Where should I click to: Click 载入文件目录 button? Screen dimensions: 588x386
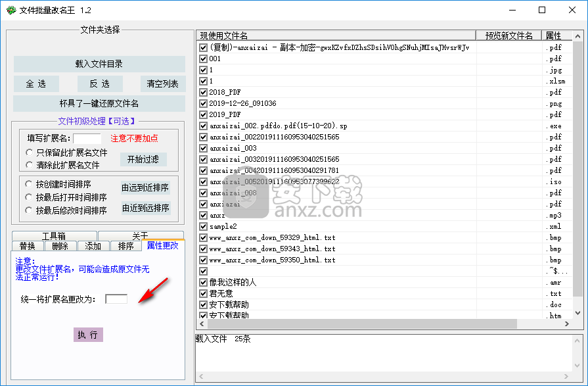[99, 64]
